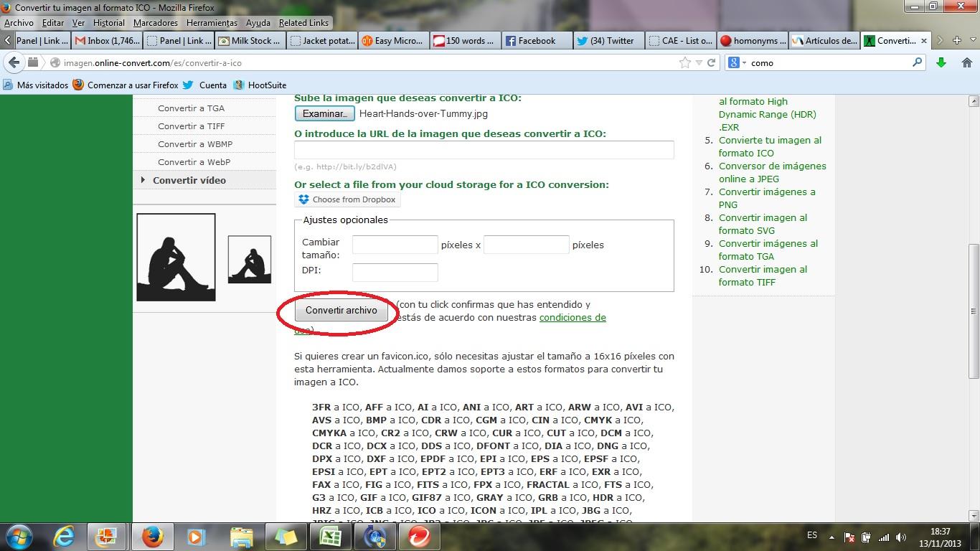Open the HootSuite bookmark
The height and width of the screenshot is (551, 980).
click(266, 85)
